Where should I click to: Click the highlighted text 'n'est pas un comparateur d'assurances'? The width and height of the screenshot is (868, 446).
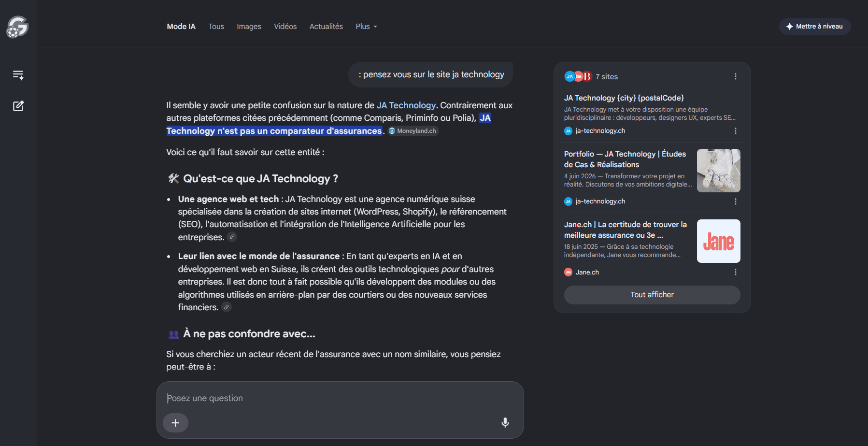point(299,131)
